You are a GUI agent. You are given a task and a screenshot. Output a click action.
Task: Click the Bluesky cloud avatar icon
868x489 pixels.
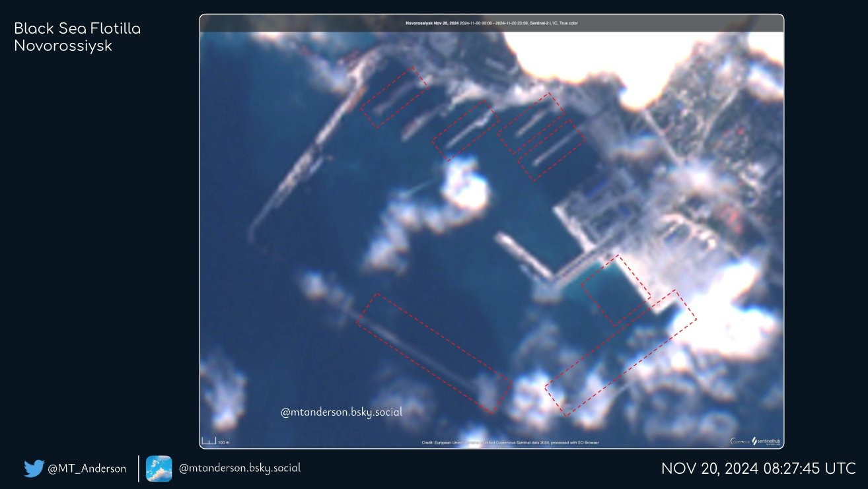(159, 469)
